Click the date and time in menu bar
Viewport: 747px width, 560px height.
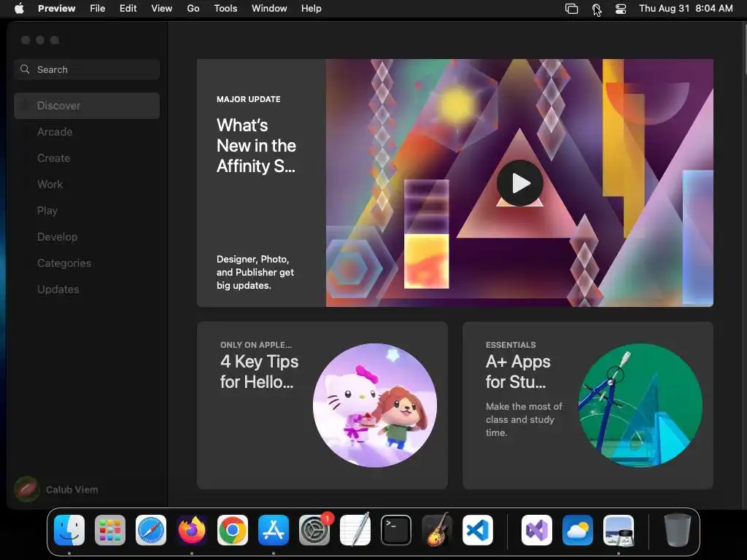[x=686, y=9]
